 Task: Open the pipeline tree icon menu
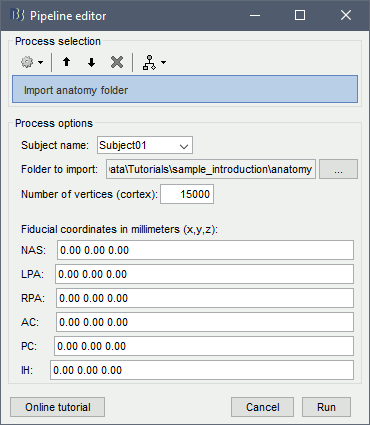154,62
